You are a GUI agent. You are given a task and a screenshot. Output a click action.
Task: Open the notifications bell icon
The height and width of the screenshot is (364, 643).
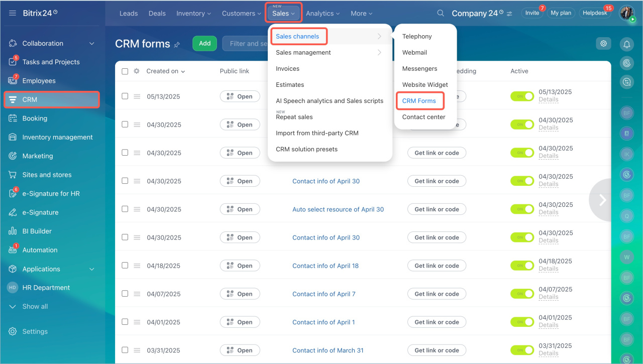626,44
